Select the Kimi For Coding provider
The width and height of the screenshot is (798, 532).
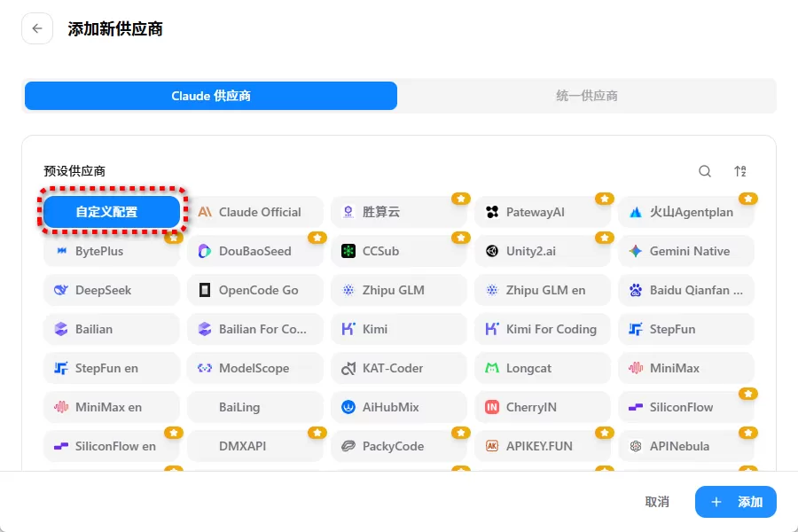(x=543, y=329)
